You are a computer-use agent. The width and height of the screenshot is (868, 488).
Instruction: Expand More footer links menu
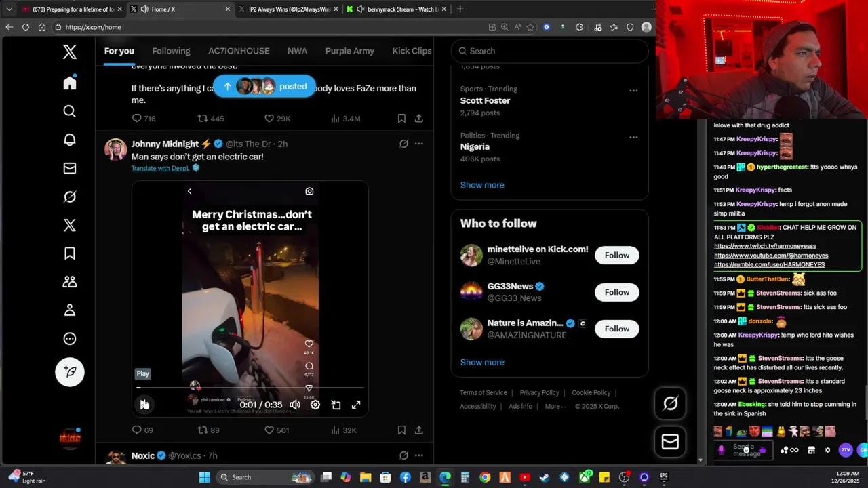coord(556,406)
